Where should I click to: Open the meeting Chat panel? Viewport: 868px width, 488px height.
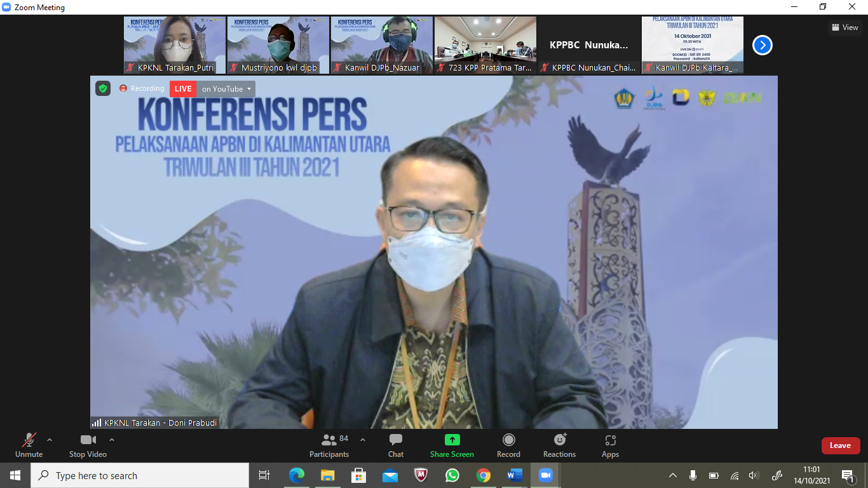click(x=395, y=445)
